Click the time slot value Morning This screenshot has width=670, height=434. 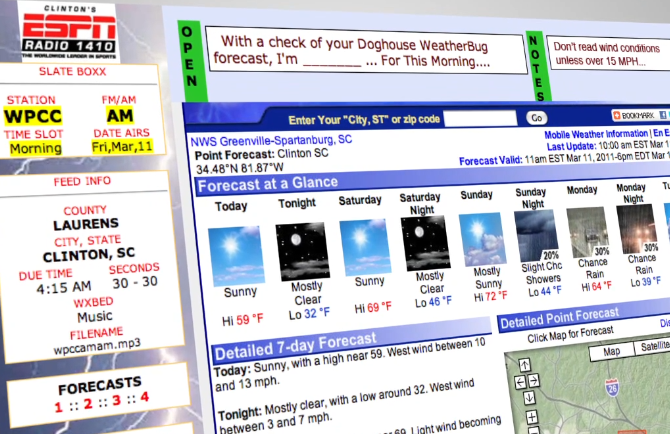[x=36, y=149]
